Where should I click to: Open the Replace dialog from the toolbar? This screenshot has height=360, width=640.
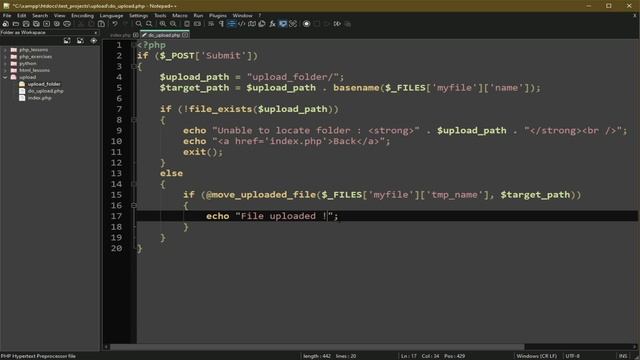(149, 24)
